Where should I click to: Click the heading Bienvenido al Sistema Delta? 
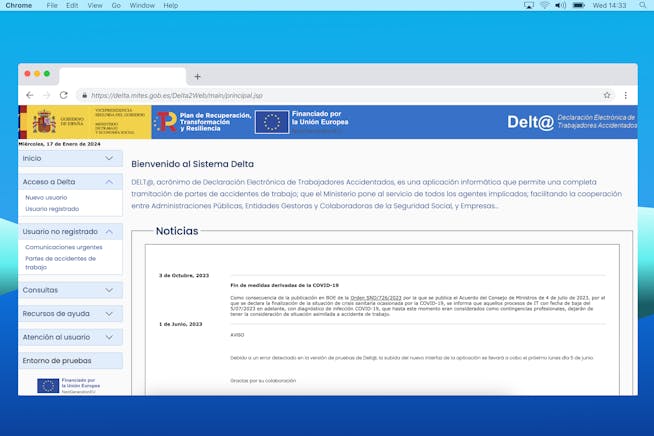point(192,164)
